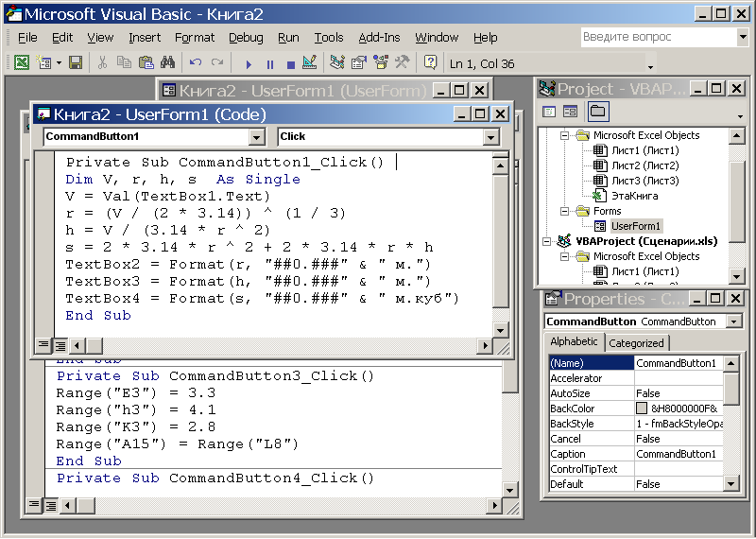The image size is (756, 539).
Task: Toggle Procedure View button in front code window
Action: pyautogui.click(x=43, y=345)
